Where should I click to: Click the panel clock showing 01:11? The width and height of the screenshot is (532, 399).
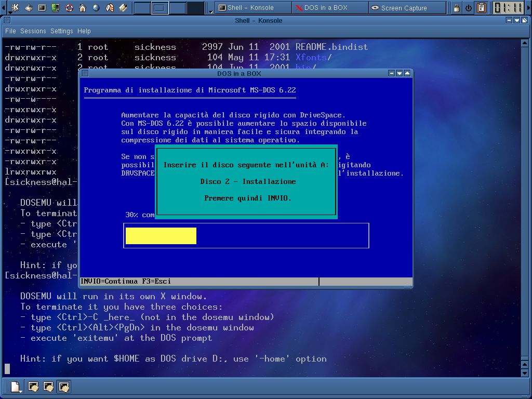pos(508,7)
